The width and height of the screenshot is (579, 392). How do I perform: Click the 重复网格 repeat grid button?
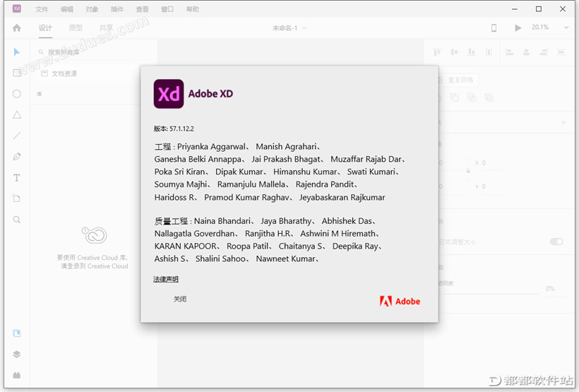tap(458, 80)
